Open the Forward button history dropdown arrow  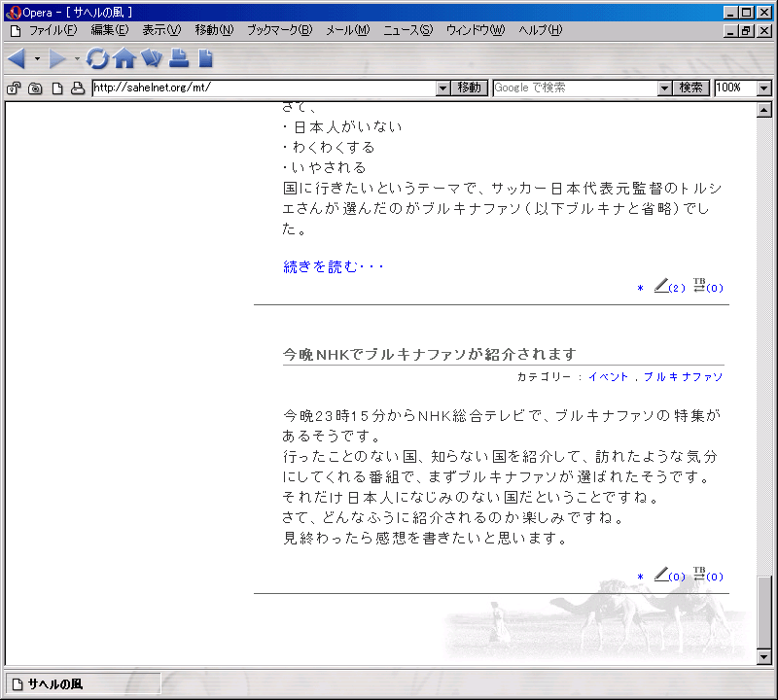[77, 58]
